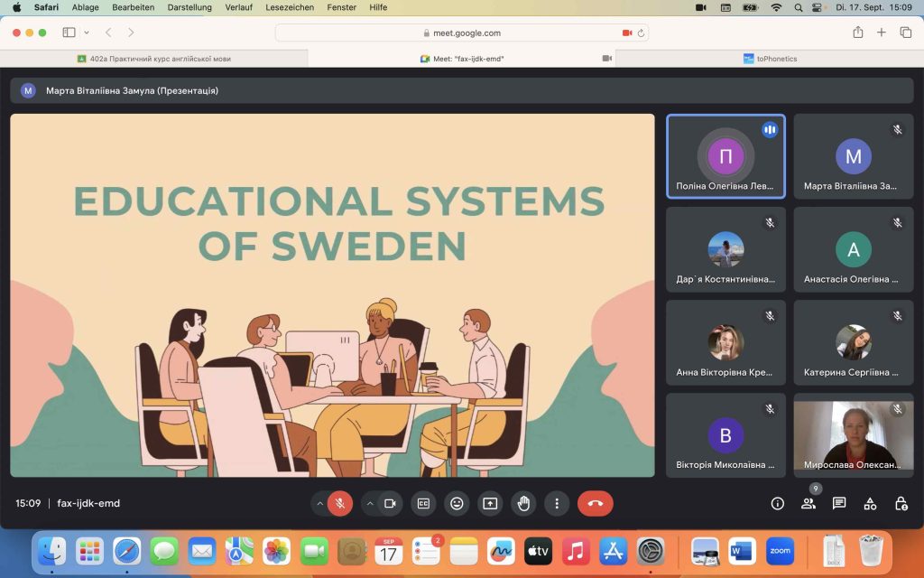Click the meet.google.com address bar
Screen dimensions: 924x578
461,33
